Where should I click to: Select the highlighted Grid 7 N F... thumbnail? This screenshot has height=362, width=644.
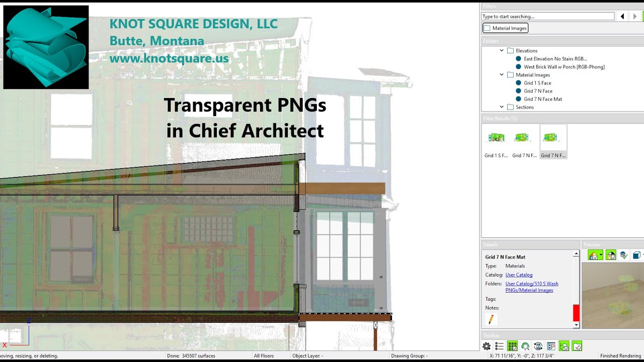point(553,142)
